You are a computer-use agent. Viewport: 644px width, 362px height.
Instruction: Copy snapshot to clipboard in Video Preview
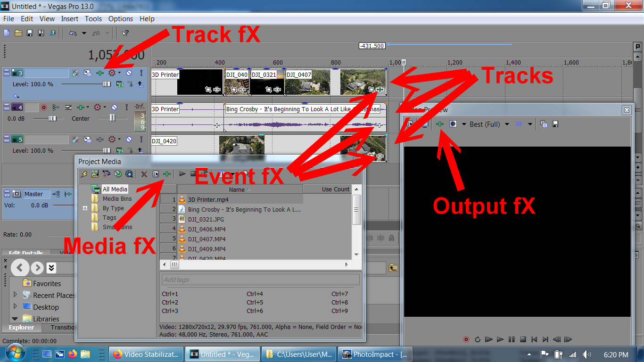[544, 124]
